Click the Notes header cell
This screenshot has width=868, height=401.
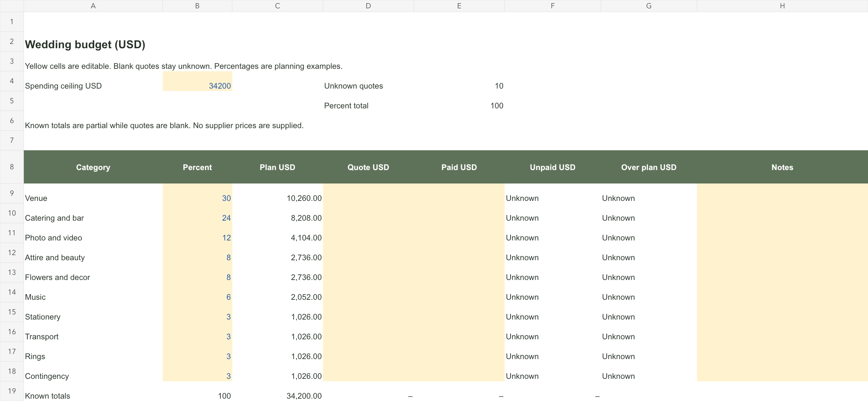click(x=783, y=167)
